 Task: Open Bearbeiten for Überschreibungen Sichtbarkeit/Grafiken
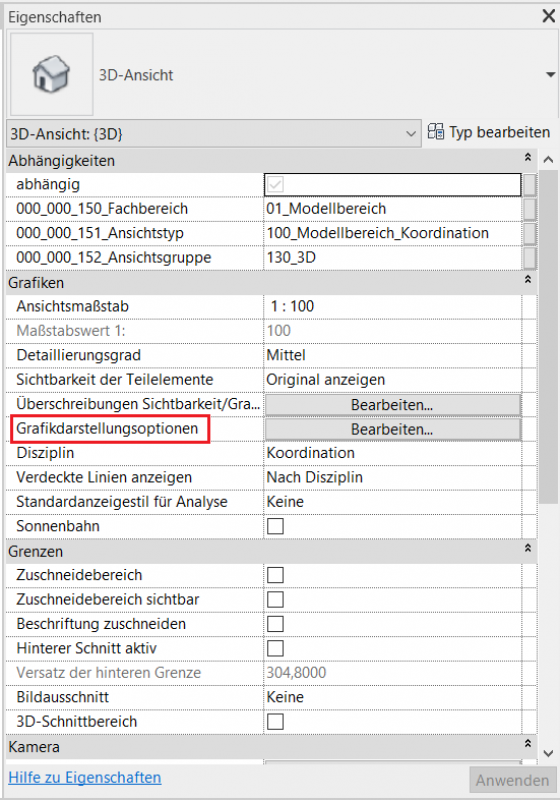pos(392,405)
